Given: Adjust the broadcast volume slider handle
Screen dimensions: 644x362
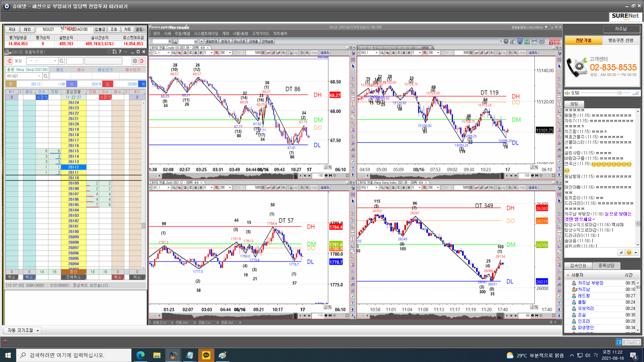Looking at the screenshot, I should click(x=619, y=93).
